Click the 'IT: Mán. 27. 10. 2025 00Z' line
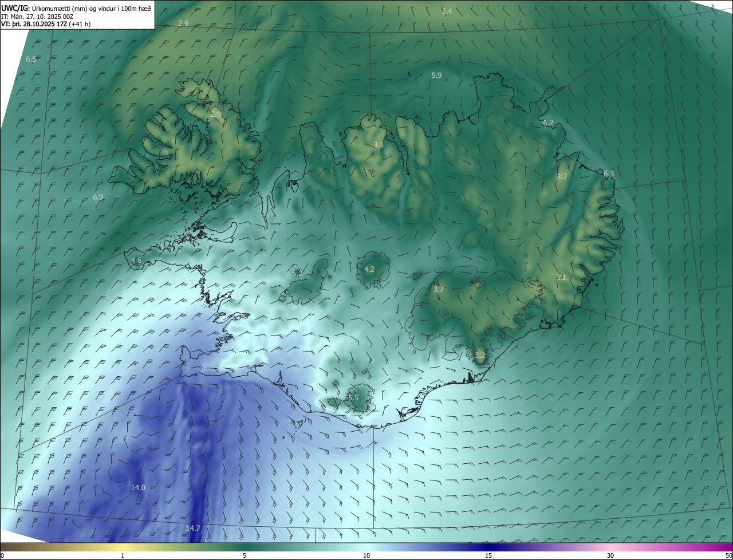 click(38, 17)
